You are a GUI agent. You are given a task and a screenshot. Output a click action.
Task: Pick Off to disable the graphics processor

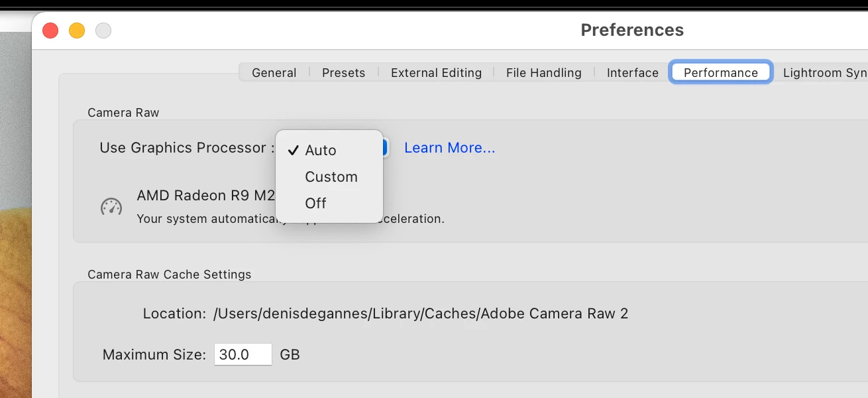[x=315, y=204]
